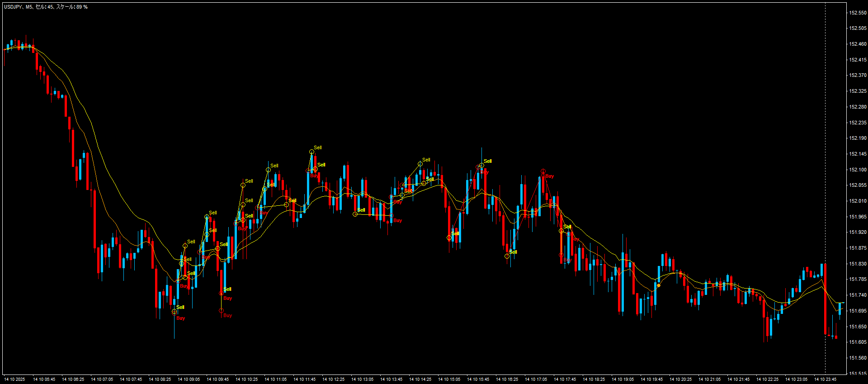Image resolution: width=868 pixels, height=384 pixels.
Task: Select the Sell label near the 14:25 high
Action: [x=426, y=160]
